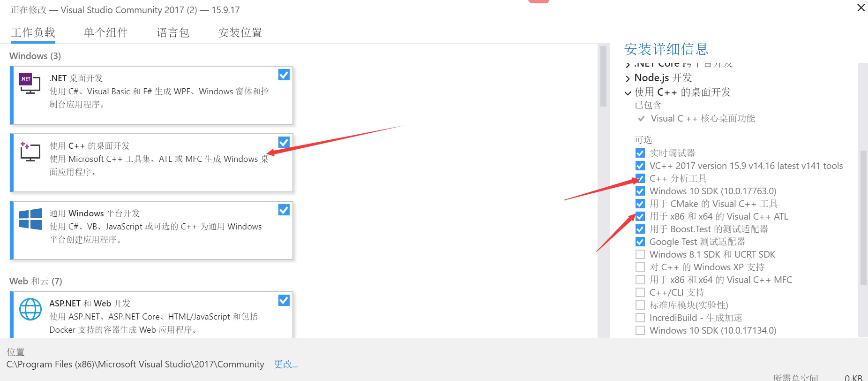Enable Visual C++ MFC for x86 and x64
868x381 pixels.
click(640, 280)
